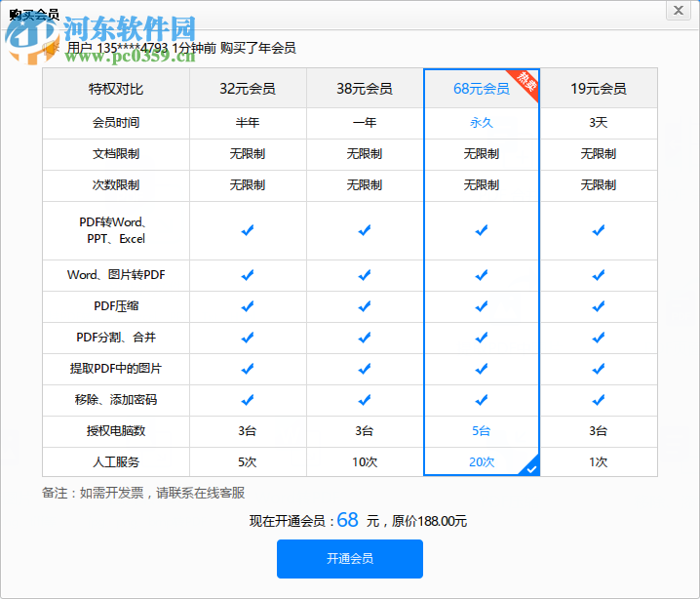Click 提取PDF中的图片 checkmark under 38元会员
The image size is (700, 599).
coord(365,369)
